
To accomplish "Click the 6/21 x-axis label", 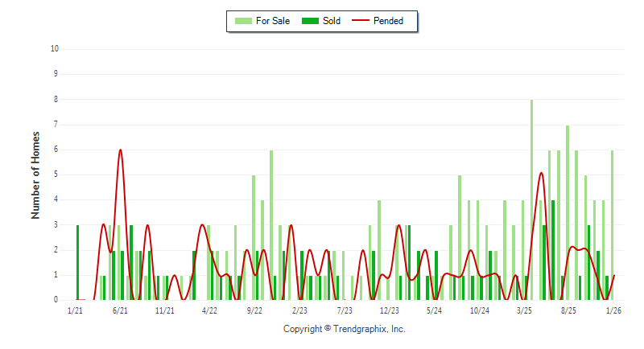I will [120, 310].
